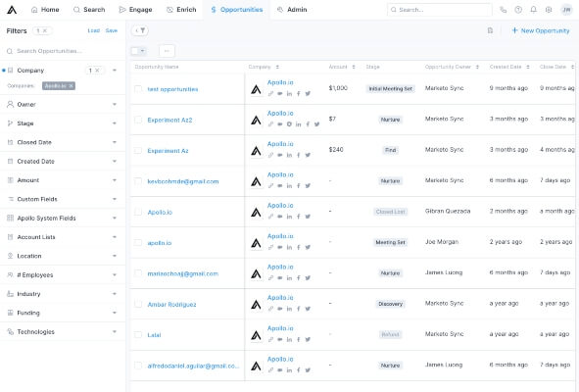This screenshot has height=392, width=579.
Task: Open Facebook icon in Experiment Az row
Action: point(299,155)
